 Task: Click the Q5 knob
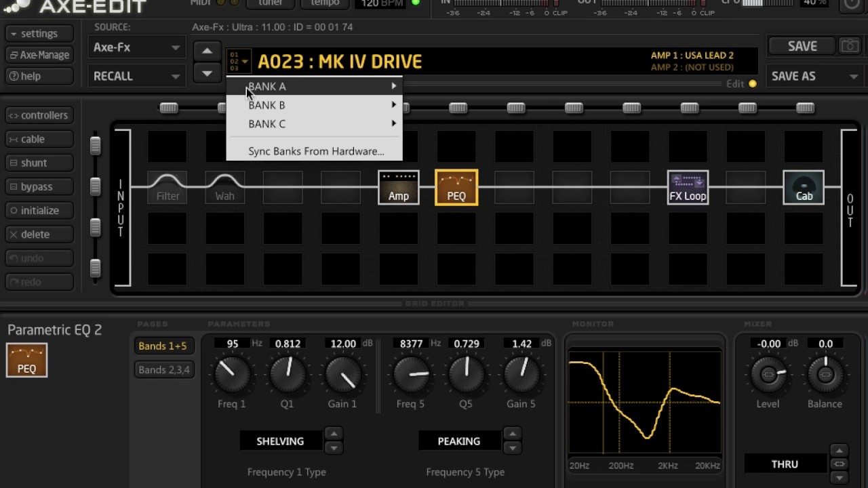(467, 374)
